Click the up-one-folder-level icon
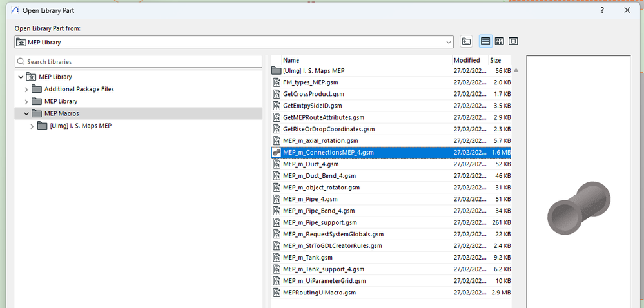 pos(465,41)
